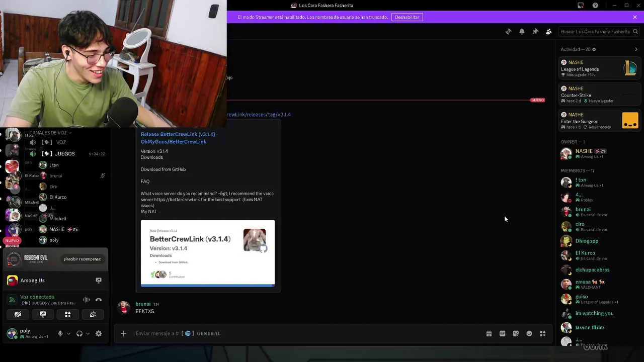
Task: Open the emoji picker
Action: pos(529,333)
